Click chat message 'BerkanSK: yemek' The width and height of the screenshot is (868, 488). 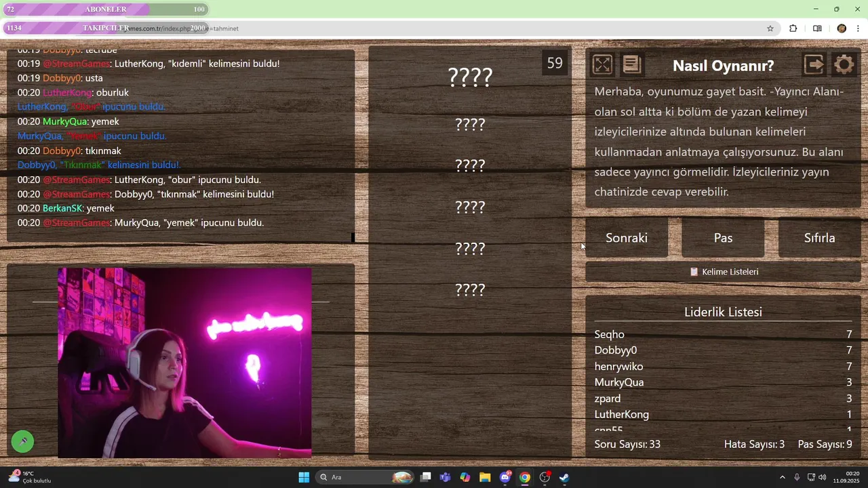(66, 208)
